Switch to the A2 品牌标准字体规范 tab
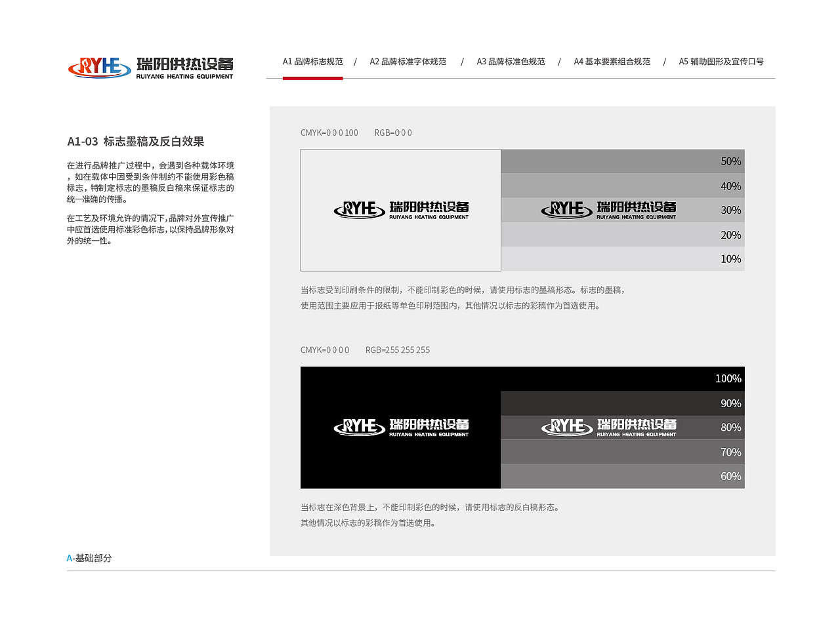Image resolution: width=840 pixels, height=623 pixels. pos(408,61)
